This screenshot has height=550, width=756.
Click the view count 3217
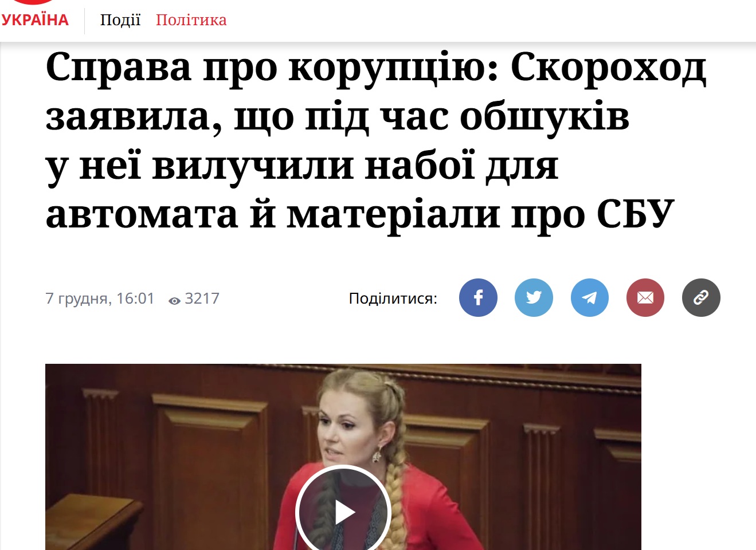202,298
